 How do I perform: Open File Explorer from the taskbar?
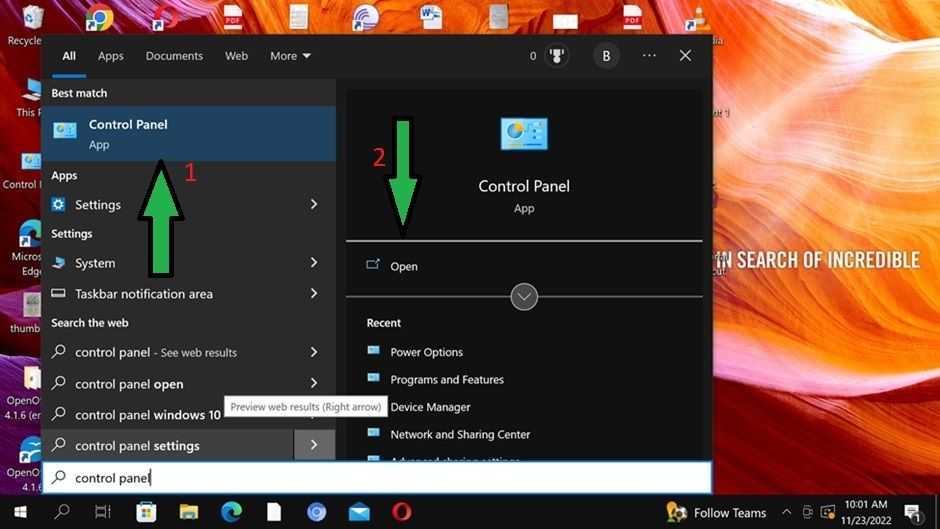point(189,512)
